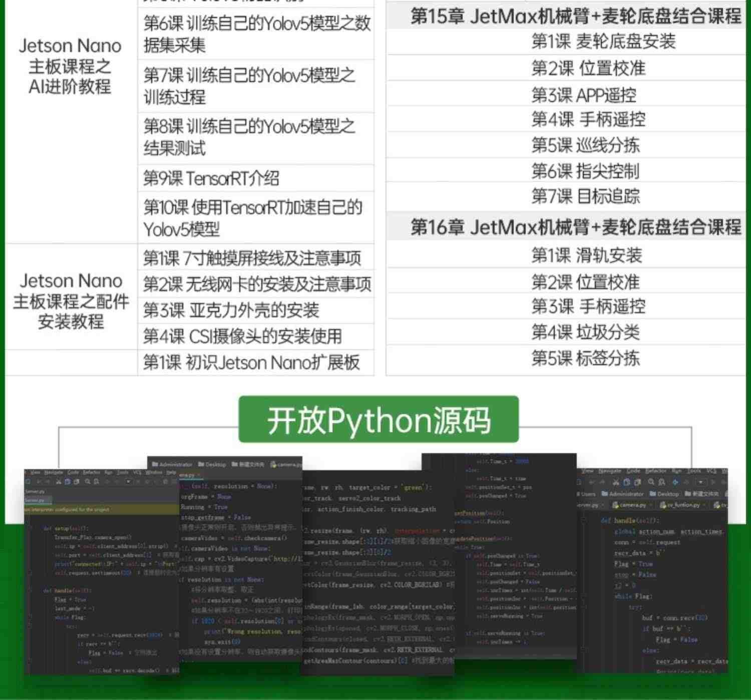Select 第2课 位置校准 under 第15章

click(x=566, y=68)
